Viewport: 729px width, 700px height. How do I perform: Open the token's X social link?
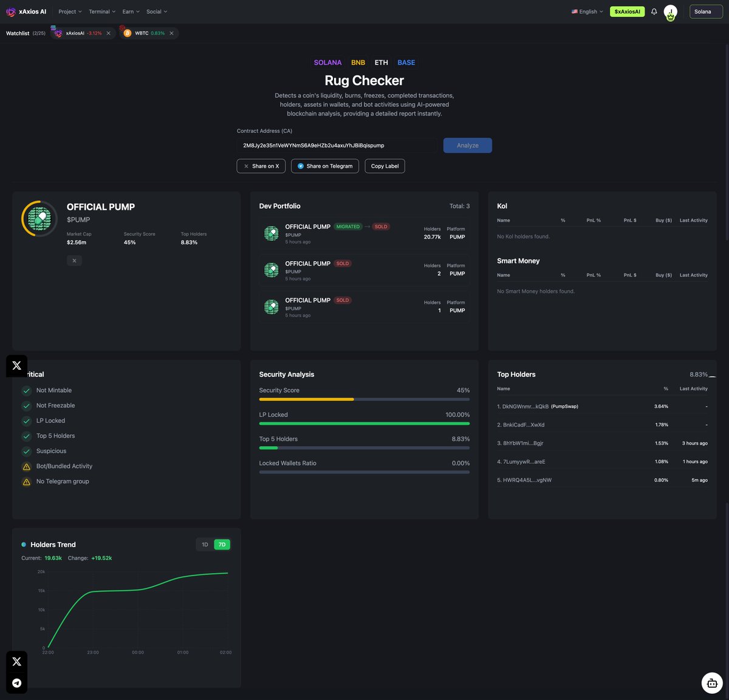click(74, 260)
